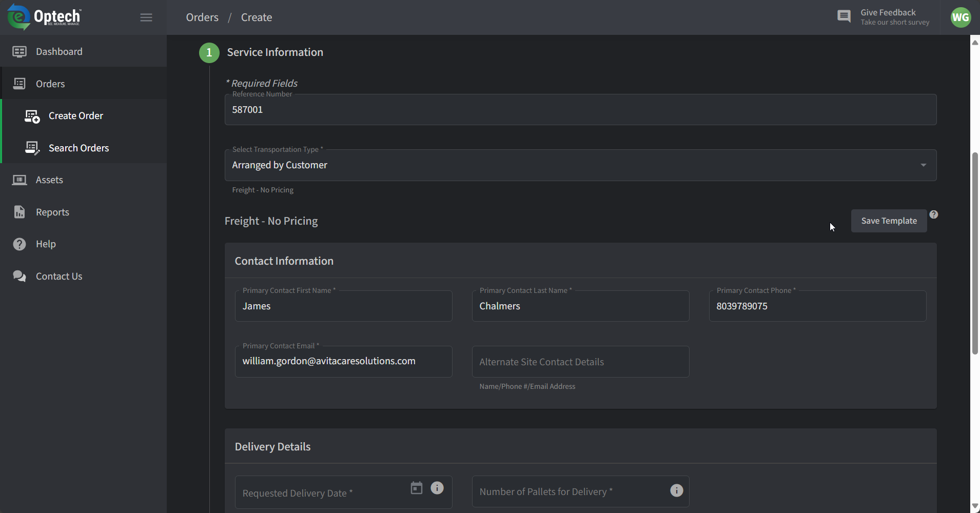Open Dashboard from the sidebar

(x=59, y=51)
